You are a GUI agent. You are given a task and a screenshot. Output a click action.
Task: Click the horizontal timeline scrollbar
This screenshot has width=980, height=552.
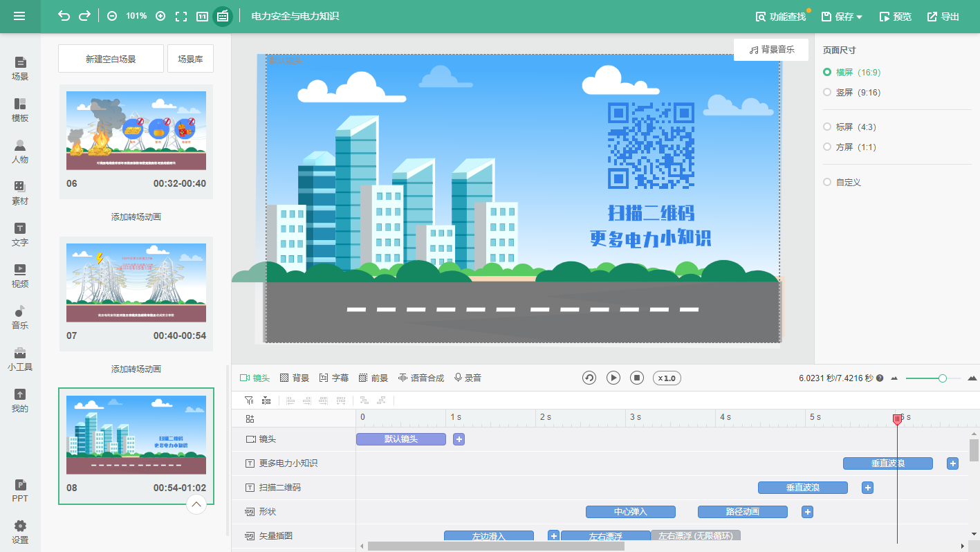click(496, 546)
